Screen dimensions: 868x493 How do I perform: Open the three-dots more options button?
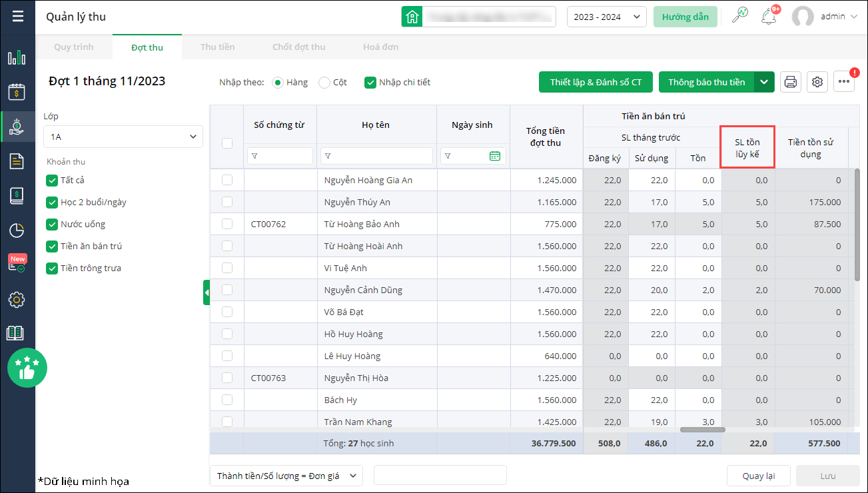click(844, 82)
